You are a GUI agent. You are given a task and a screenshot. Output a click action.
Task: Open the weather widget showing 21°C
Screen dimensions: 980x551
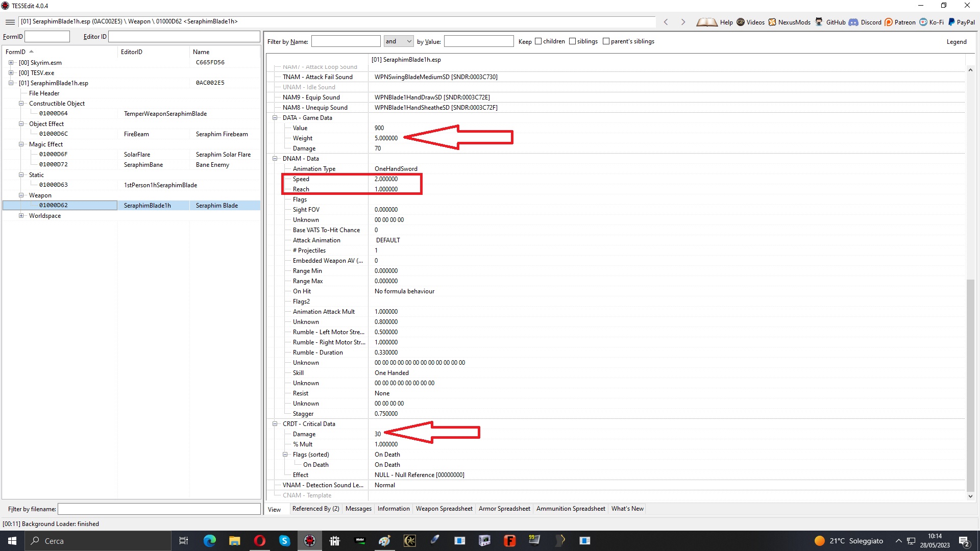[x=848, y=541]
